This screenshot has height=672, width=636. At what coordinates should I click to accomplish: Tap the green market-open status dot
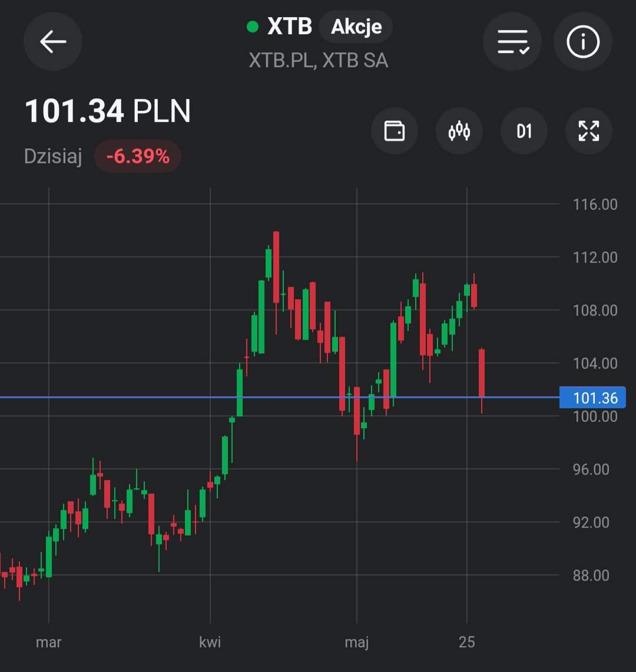point(253,27)
